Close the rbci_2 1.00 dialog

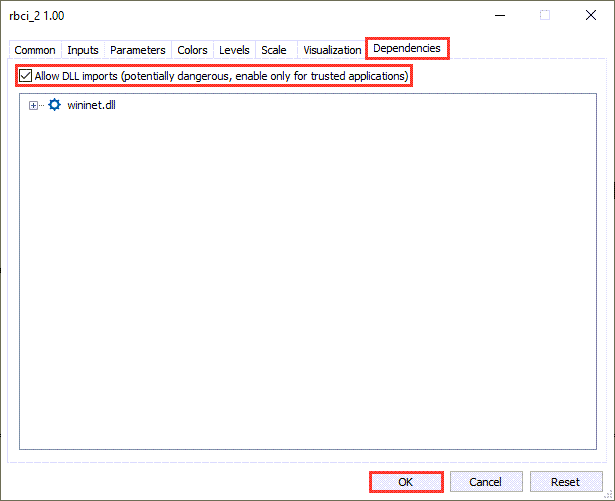coord(591,15)
